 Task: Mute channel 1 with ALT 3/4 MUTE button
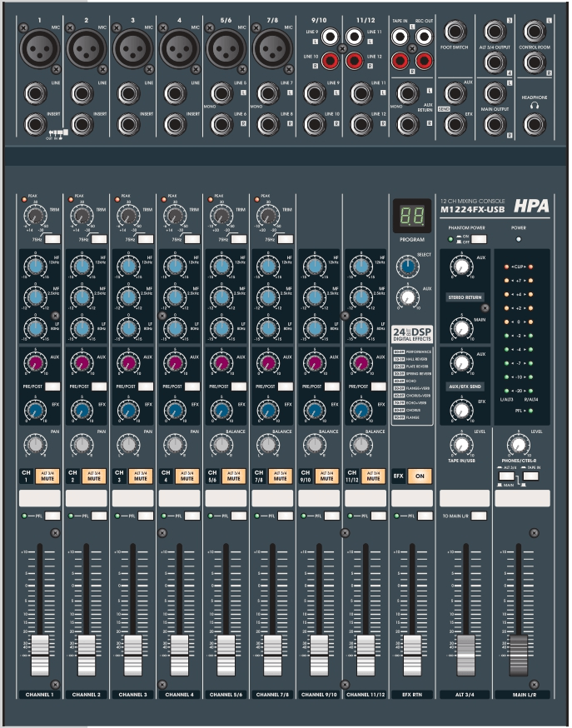[48, 476]
